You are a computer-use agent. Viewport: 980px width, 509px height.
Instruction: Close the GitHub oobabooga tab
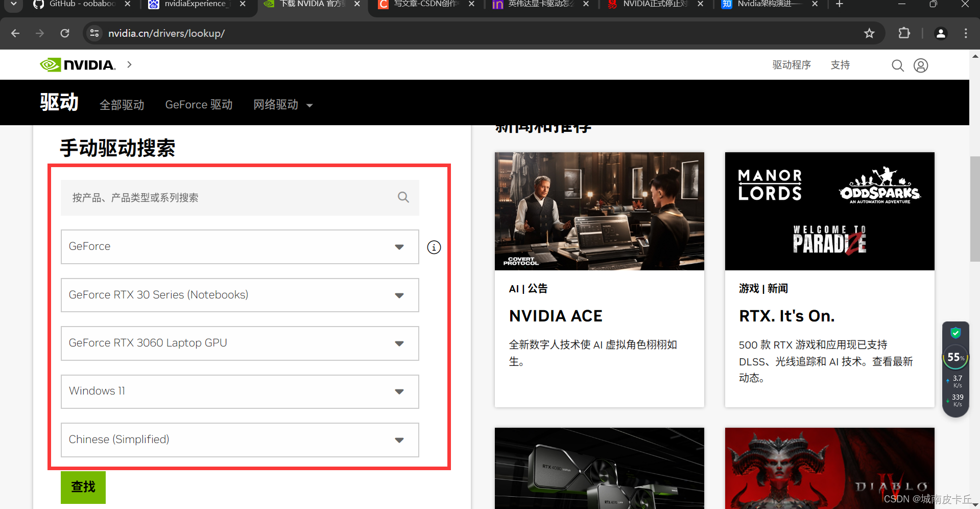[x=128, y=4]
